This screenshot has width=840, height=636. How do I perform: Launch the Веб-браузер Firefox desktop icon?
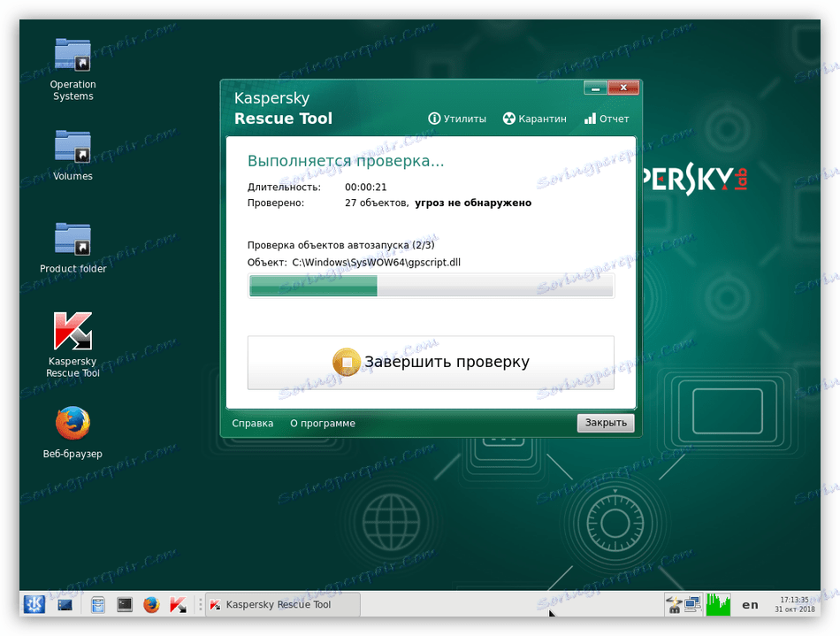click(73, 433)
